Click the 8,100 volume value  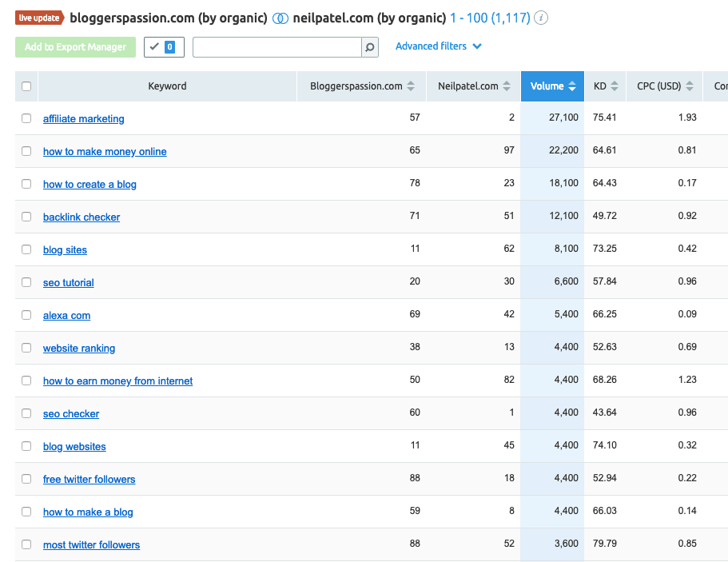(x=567, y=249)
